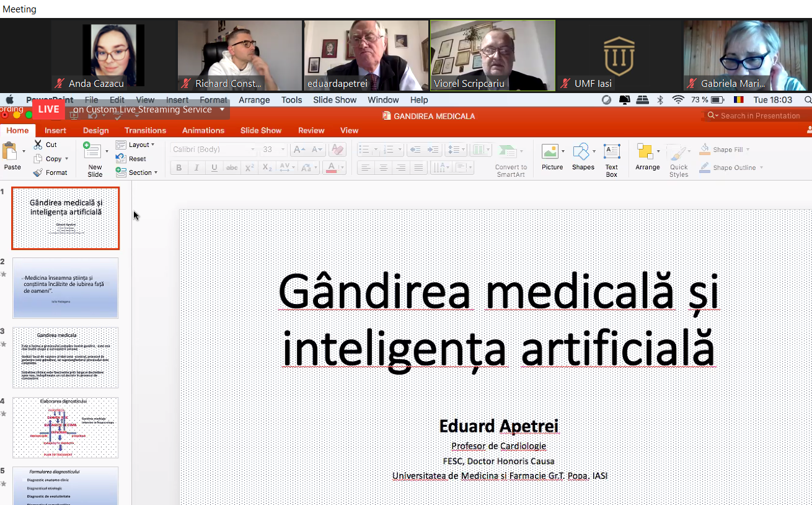
Task: Click the Paste clipboard icon
Action: click(x=10, y=151)
